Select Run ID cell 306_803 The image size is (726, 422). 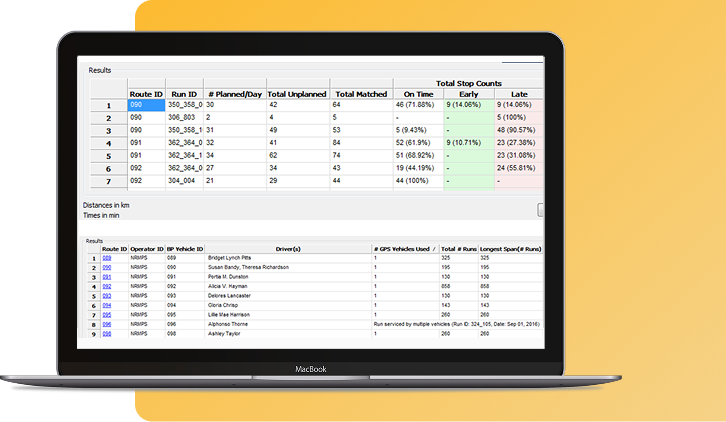click(185, 117)
